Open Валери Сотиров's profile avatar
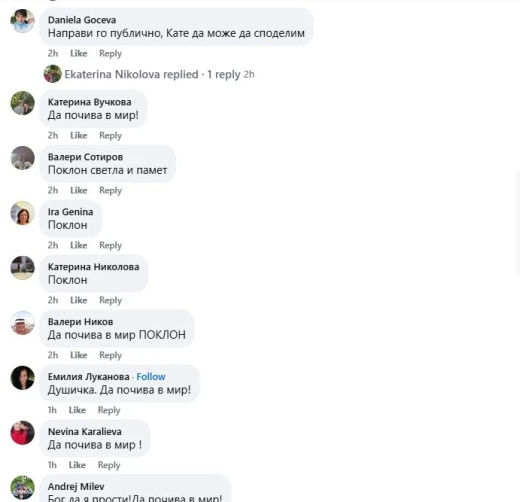Viewport: 520px width, 502px height. pos(23,158)
